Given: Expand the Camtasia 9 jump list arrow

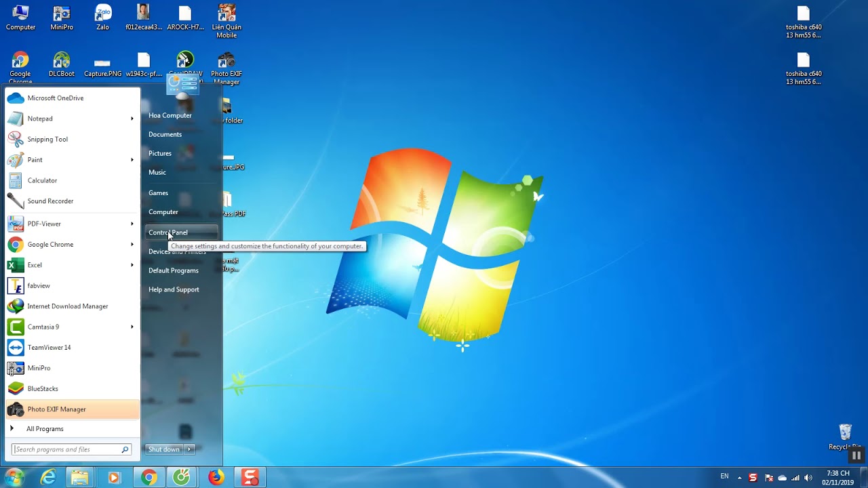Looking at the screenshot, I should click(x=132, y=327).
